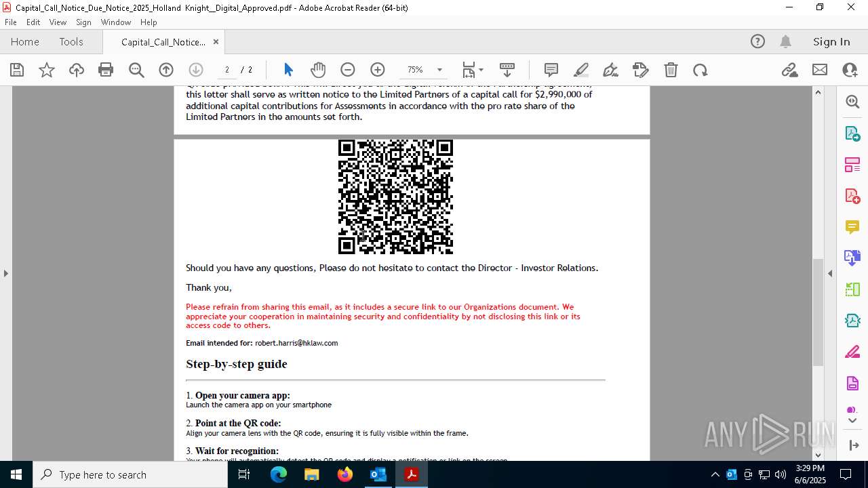Open the Windows Start menu
Screen dimensions: 868x488
tap(16, 474)
